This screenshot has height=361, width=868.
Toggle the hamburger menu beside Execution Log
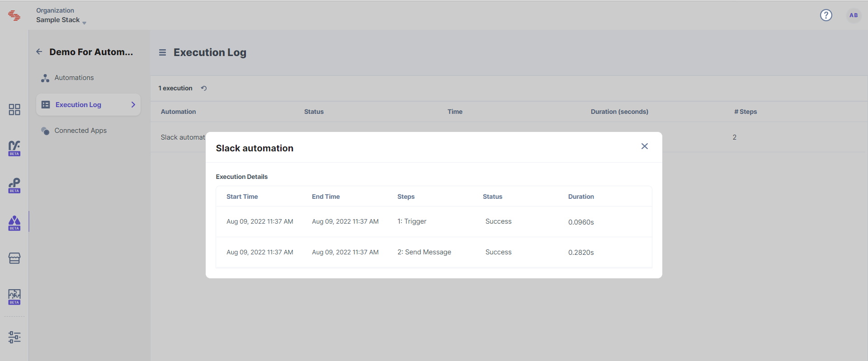162,52
